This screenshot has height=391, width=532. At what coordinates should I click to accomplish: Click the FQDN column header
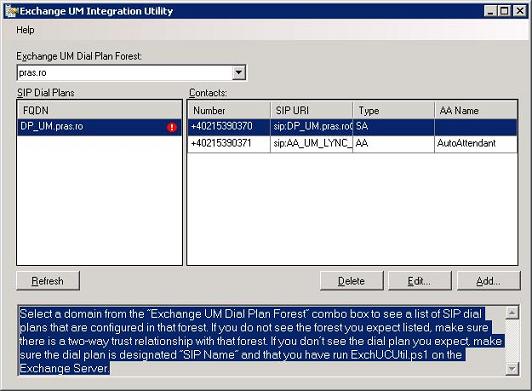(x=99, y=110)
